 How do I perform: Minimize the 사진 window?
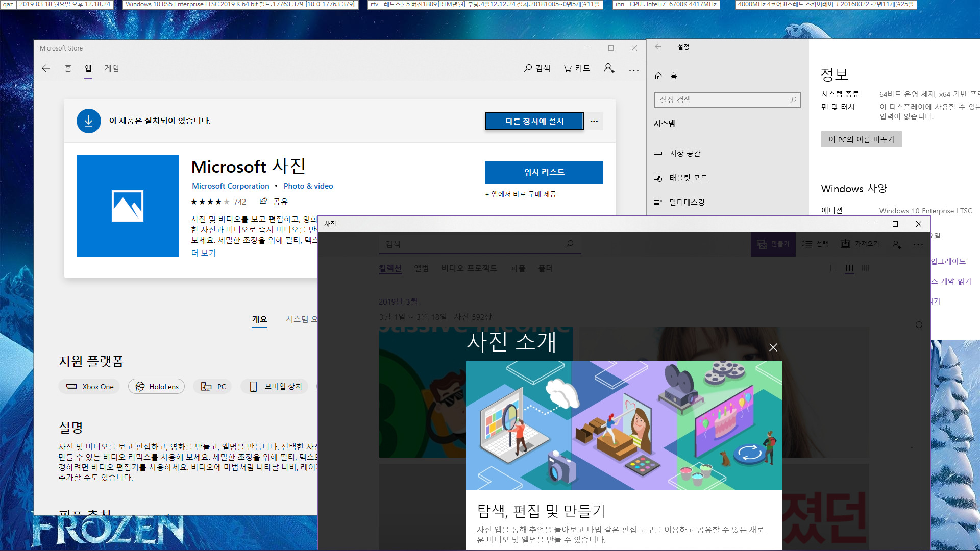[x=872, y=224]
